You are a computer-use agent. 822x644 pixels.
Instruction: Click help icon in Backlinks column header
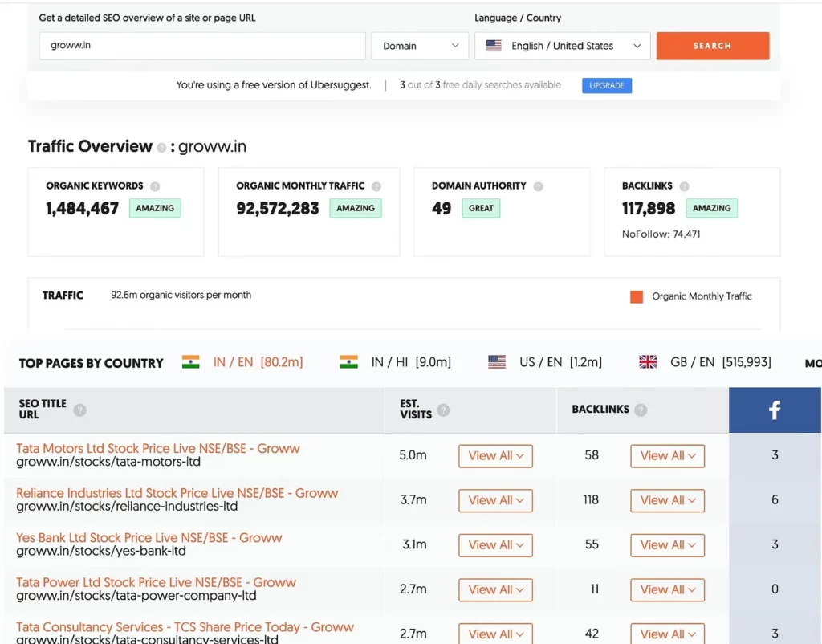tap(641, 410)
